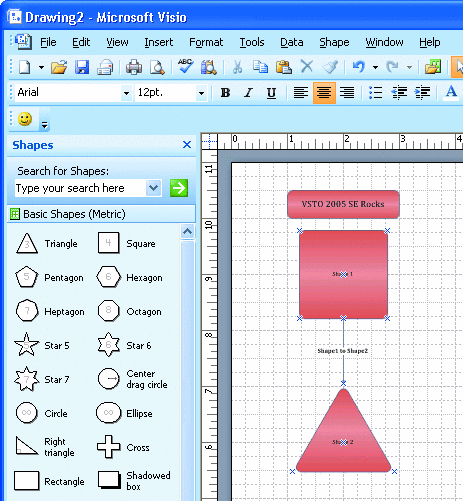Viewport: 463px width, 501px height.
Task: Create a new drawing with New icon
Action: click(x=25, y=67)
